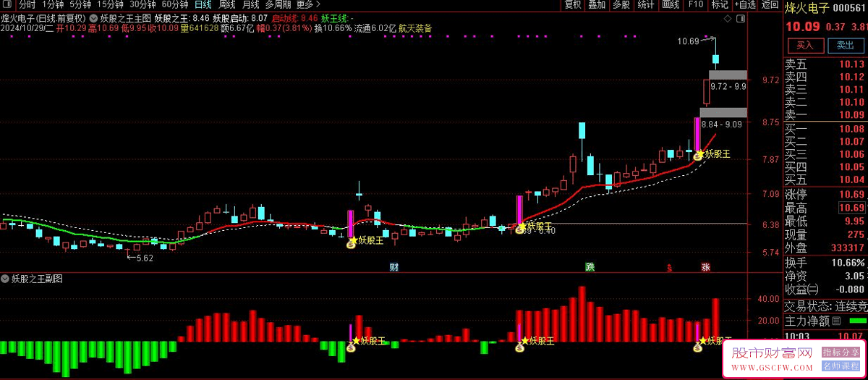Click the 主力净额 list icon

[x=837, y=321]
